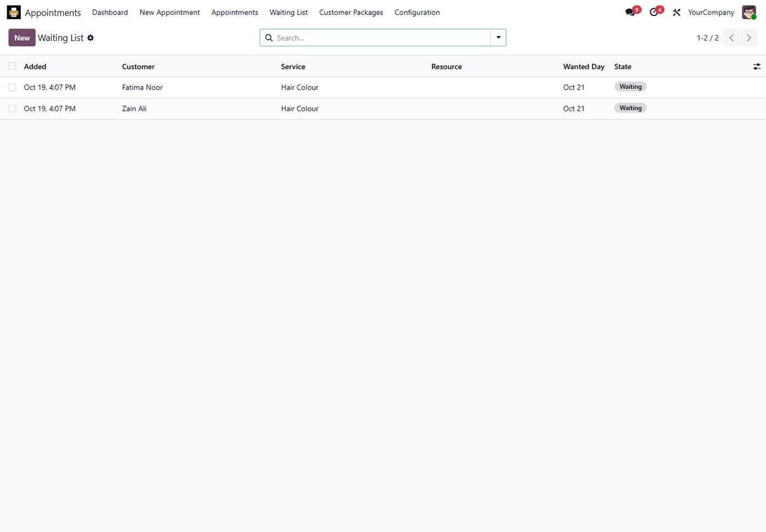Sort by the Wanted Day column header
Viewport: 766px width, 532px height.
click(584, 66)
